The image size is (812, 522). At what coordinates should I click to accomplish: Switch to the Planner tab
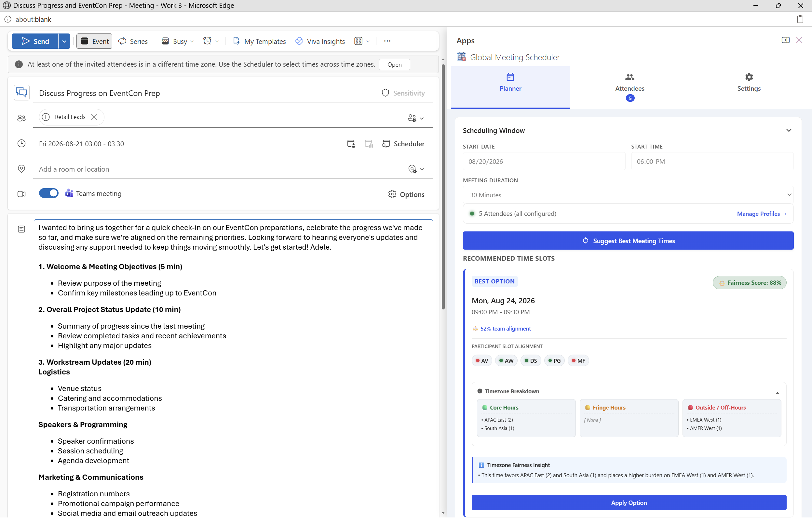click(510, 87)
